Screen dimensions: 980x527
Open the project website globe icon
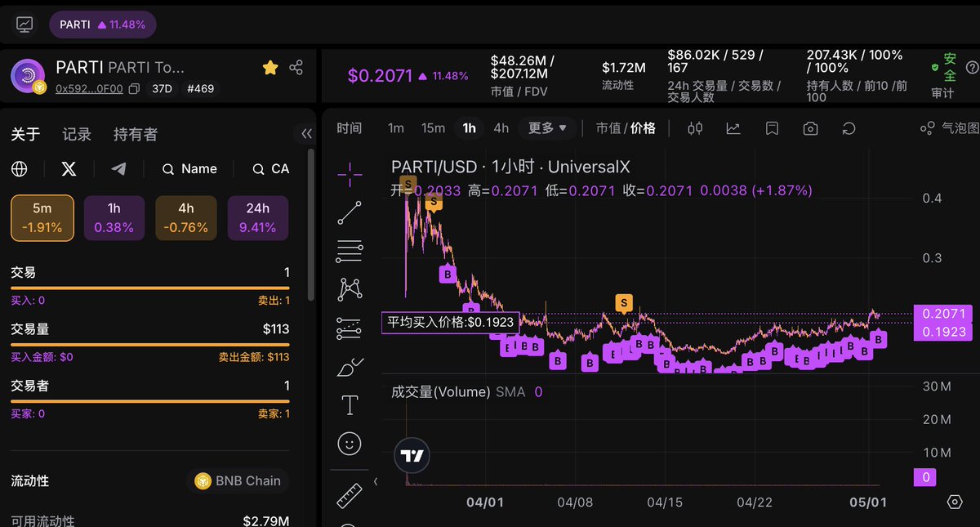(x=20, y=168)
